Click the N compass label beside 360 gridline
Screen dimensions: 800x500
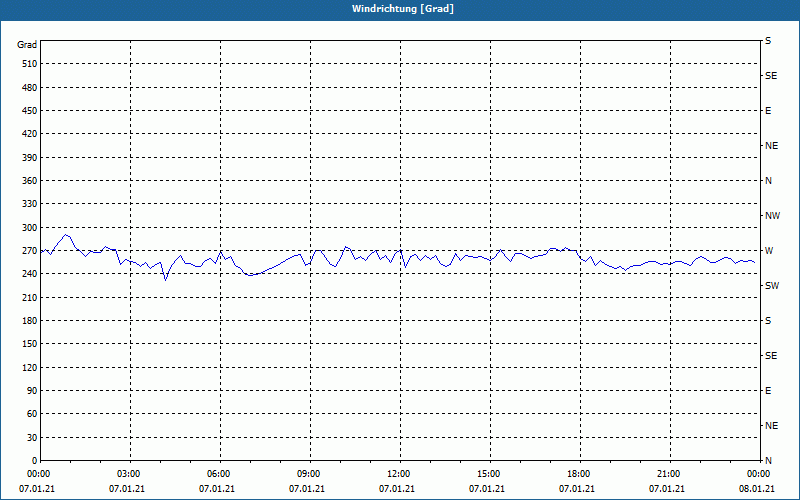click(x=768, y=181)
